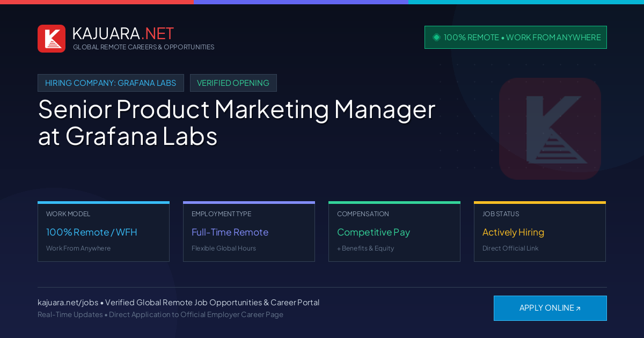The width and height of the screenshot is (644, 338).
Task: Click the '+ Benefits & Equity' text
Action: point(365,248)
